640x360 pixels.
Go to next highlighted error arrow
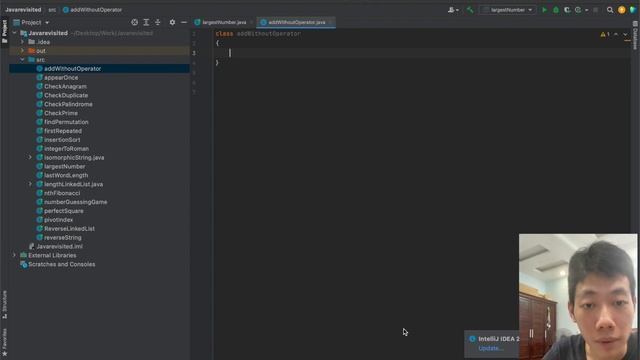[x=625, y=34]
